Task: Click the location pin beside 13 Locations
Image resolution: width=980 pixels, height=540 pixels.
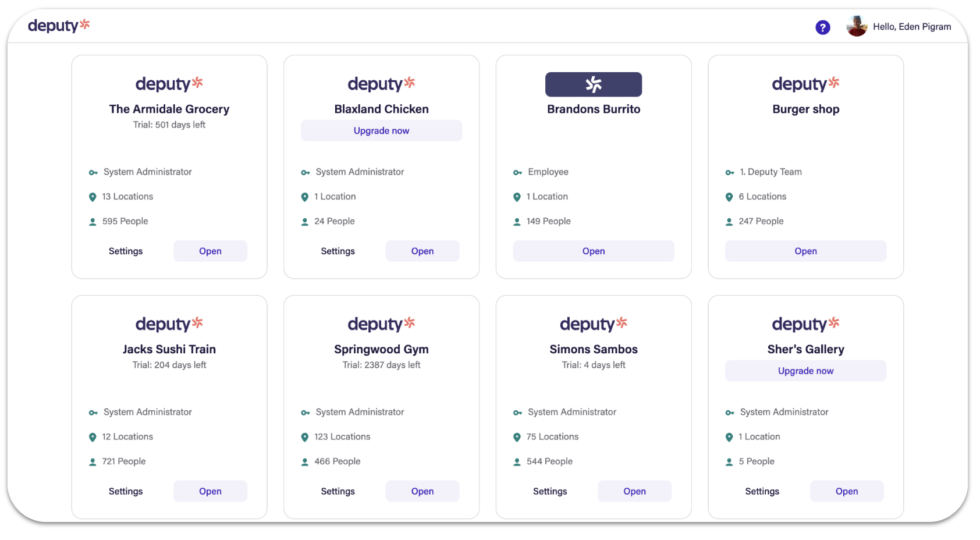Action: [93, 197]
